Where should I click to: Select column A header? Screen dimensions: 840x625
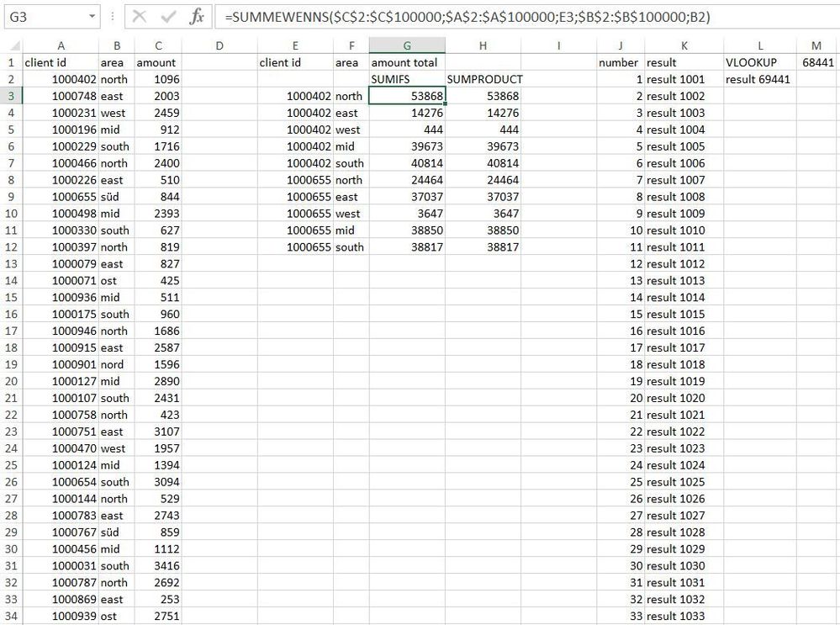point(61,45)
